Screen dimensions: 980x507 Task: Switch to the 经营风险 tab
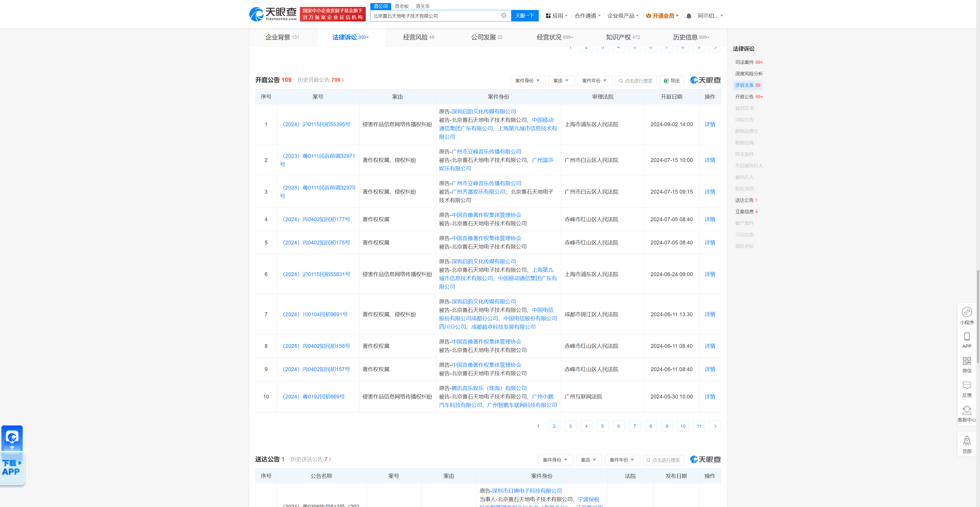[x=419, y=37]
